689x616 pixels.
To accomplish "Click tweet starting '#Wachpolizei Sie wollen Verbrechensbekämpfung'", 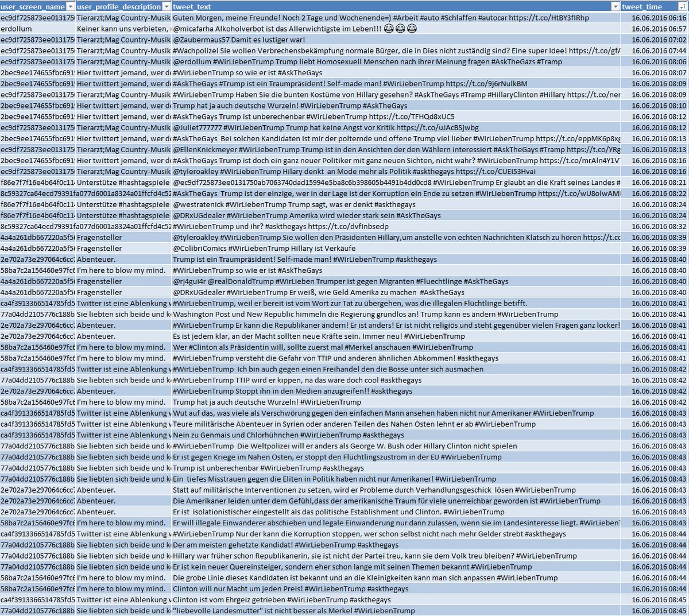I will click(396, 51).
